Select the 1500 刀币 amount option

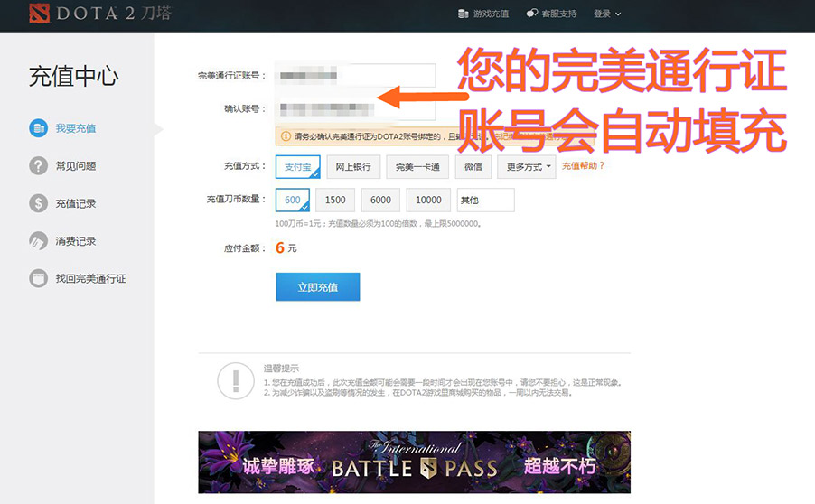335,200
